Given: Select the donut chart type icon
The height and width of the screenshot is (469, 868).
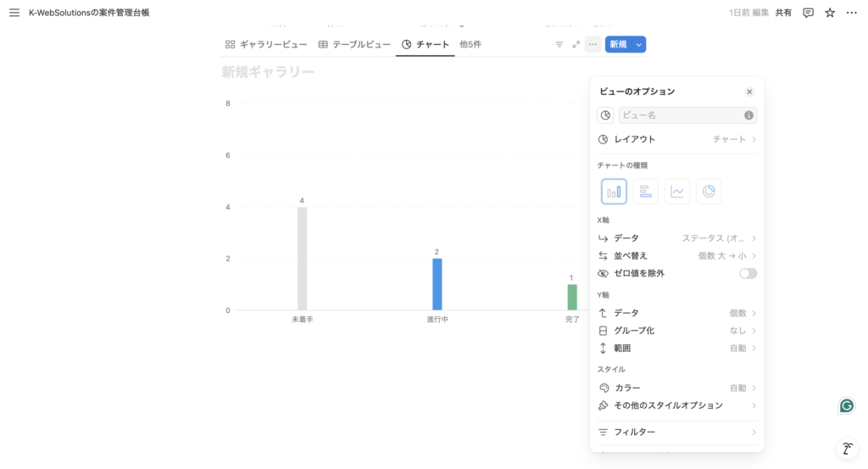Looking at the screenshot, I should 709,192.
